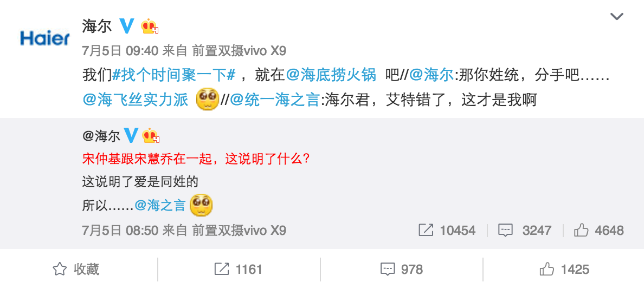
Task: Click the crown membership icon in header
Action: click(150, 27)
